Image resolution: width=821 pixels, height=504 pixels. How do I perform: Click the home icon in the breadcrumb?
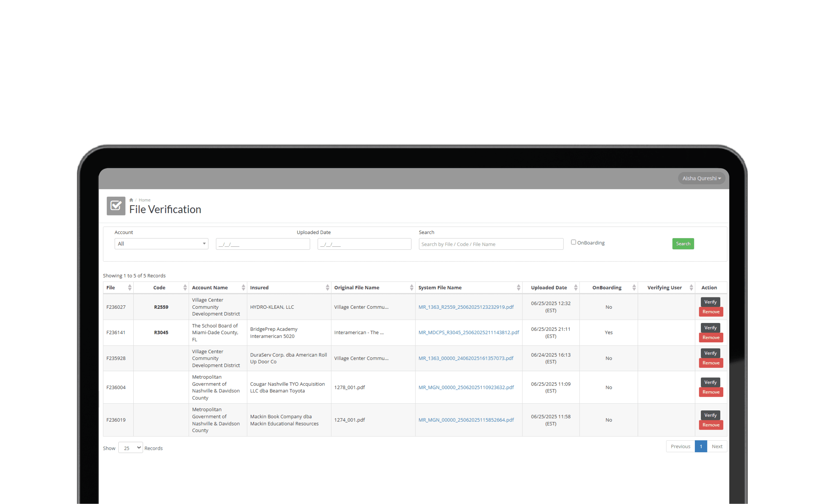coord(131,200)
